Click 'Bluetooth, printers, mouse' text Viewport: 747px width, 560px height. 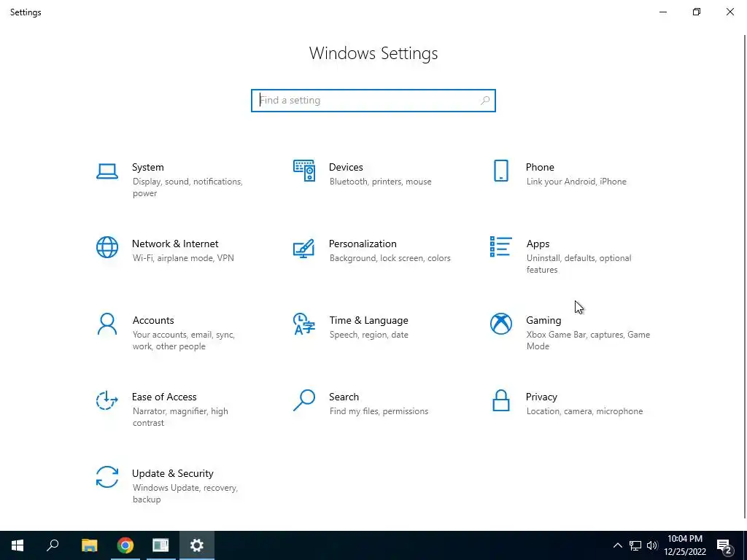[x=380, y=182]
